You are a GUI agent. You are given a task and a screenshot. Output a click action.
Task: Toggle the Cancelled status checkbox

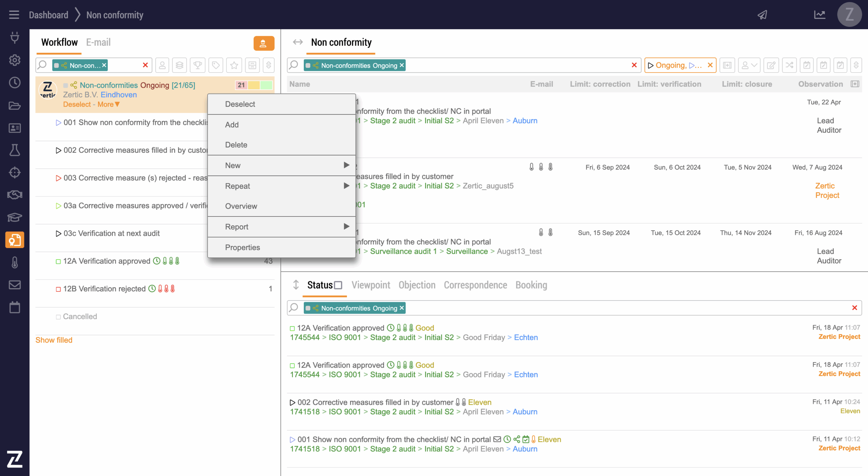pyautogui.click(x=58, y=317)
